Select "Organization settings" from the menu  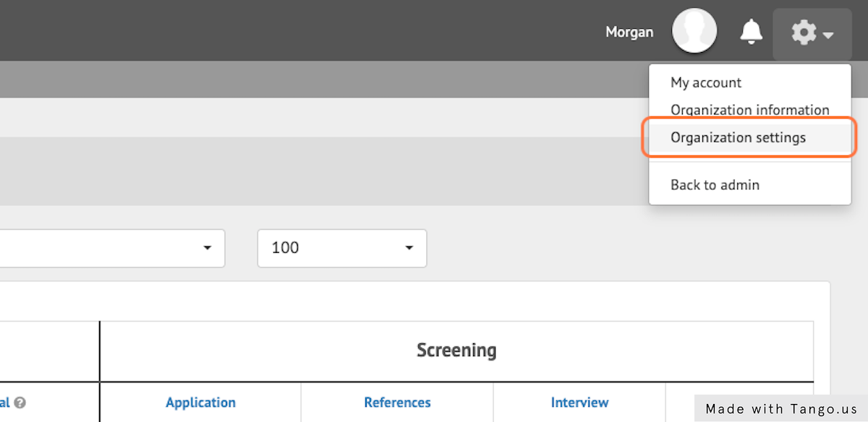[x=738, y=137]
